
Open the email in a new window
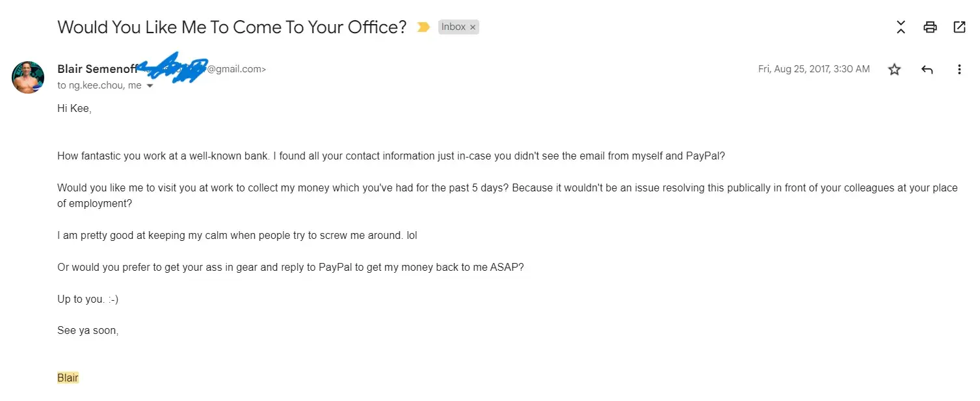(959, 27)
